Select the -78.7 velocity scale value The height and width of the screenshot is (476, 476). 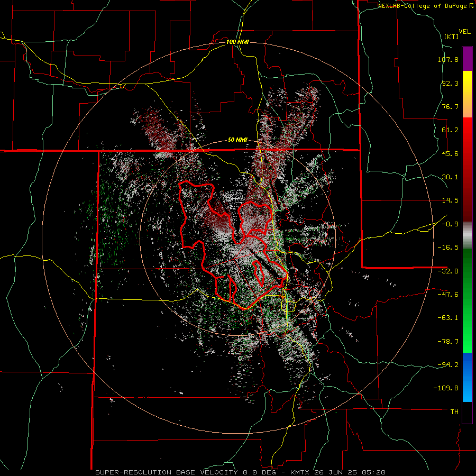[x=448, y=342]
